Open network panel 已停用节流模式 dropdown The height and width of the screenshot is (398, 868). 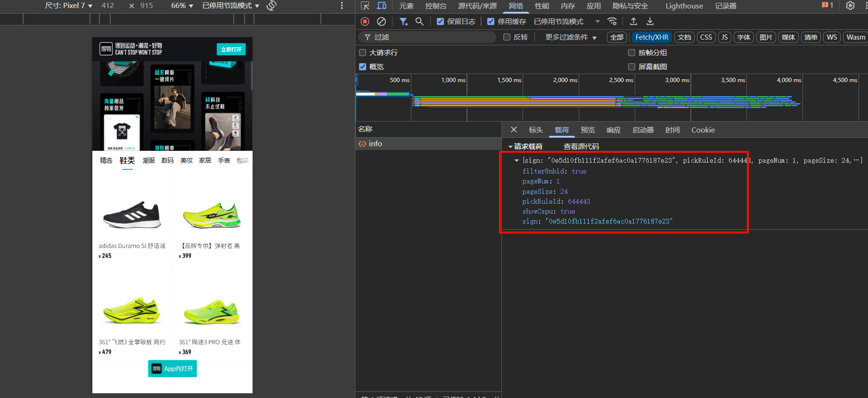click(x=567, y=21)
